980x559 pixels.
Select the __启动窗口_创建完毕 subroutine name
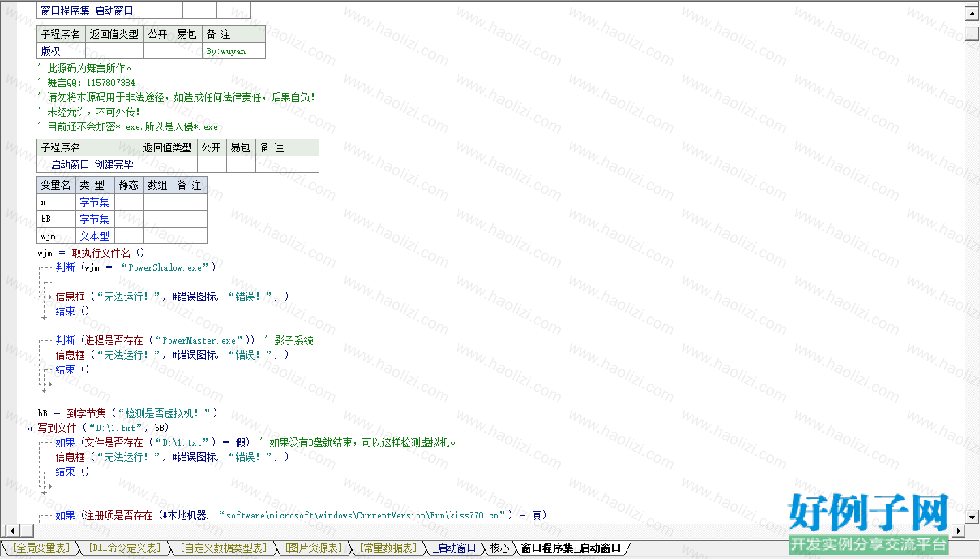click(88, 164)
